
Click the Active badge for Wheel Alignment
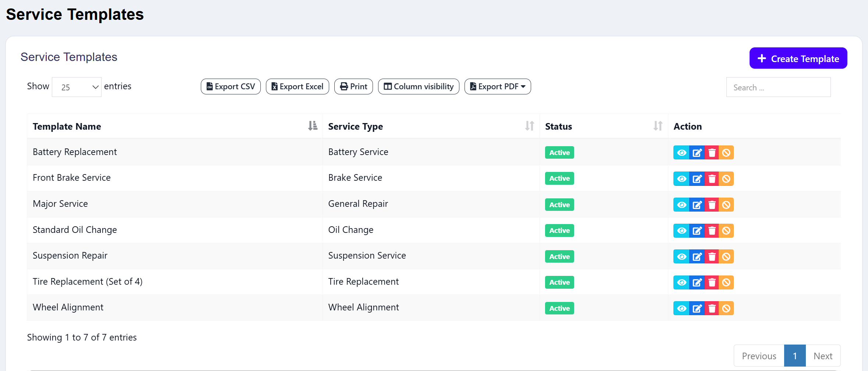tap(559, 309)
